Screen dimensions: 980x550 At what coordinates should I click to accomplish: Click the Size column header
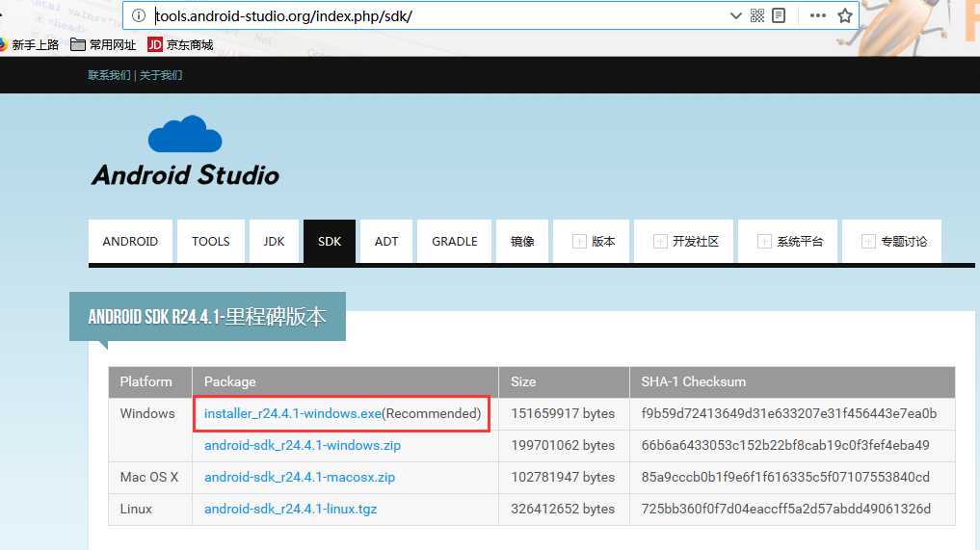564,381
